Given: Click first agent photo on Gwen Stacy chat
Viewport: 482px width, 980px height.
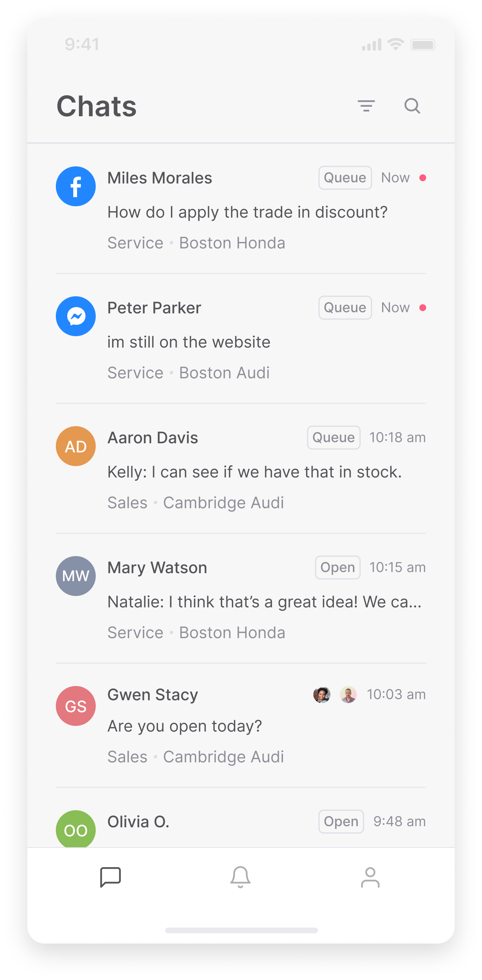Looking at the screenshot, I should pyautogui.click(x=322, y=695).
